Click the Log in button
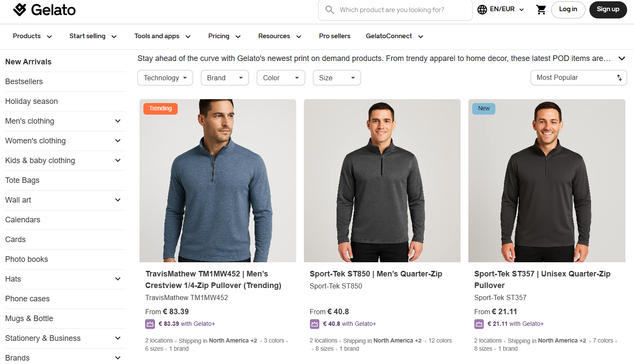The height and width of the screenshot is (364, 634). point(568,9)
